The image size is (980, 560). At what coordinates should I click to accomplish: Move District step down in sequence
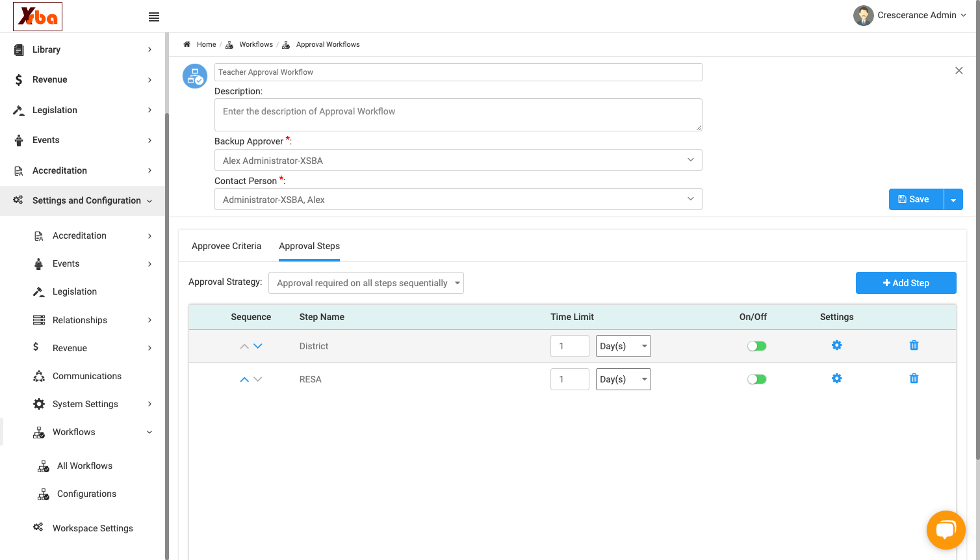pos(258,346)
